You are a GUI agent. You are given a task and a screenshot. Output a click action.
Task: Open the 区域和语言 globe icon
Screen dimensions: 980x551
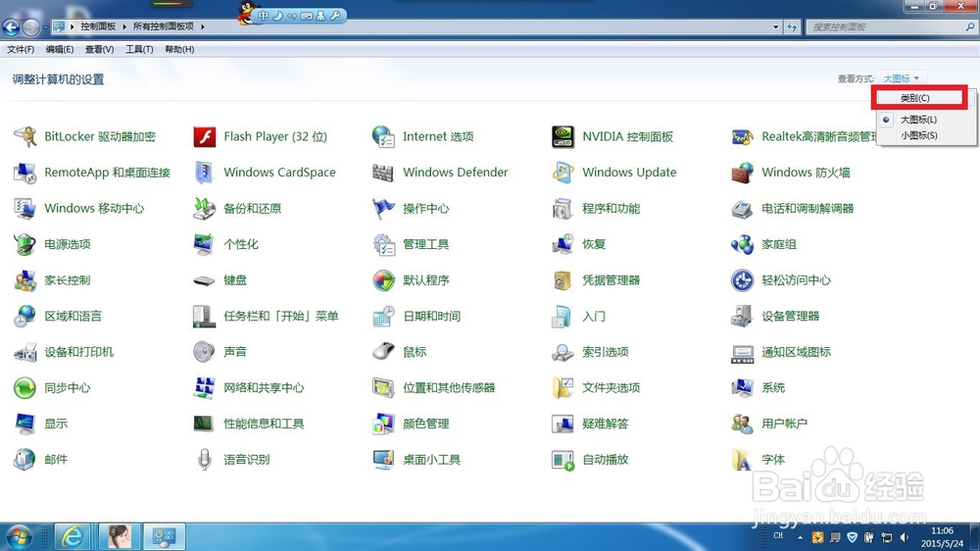pyautogui.click(x=25, y=316)
